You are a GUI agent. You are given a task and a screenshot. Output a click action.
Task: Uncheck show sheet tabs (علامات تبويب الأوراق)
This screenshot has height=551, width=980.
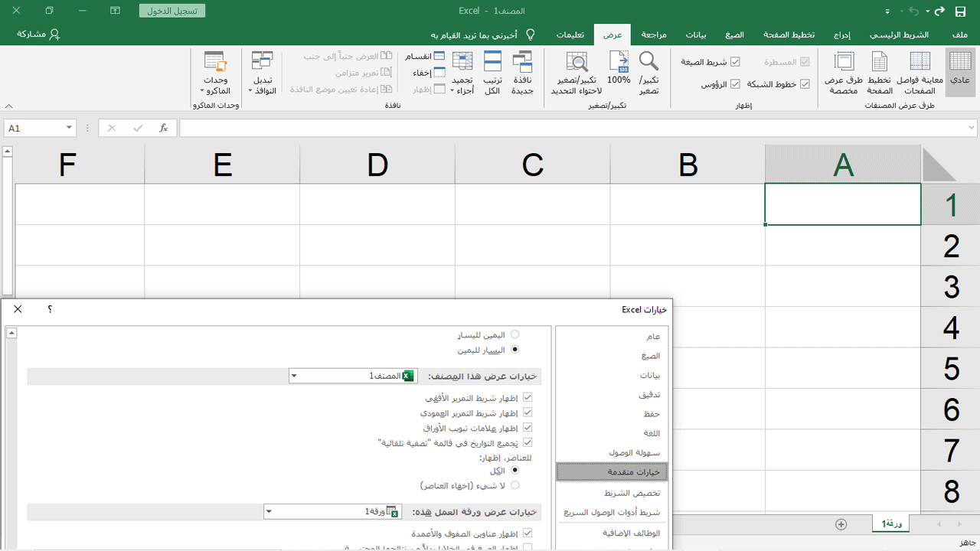527,428
